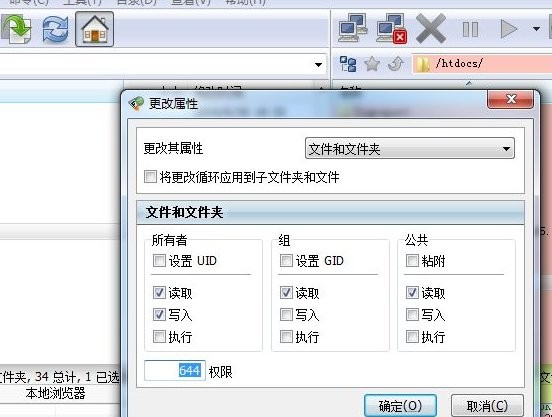
Task: Click the pause transfer icon
Action: click(x=470, y=29)
